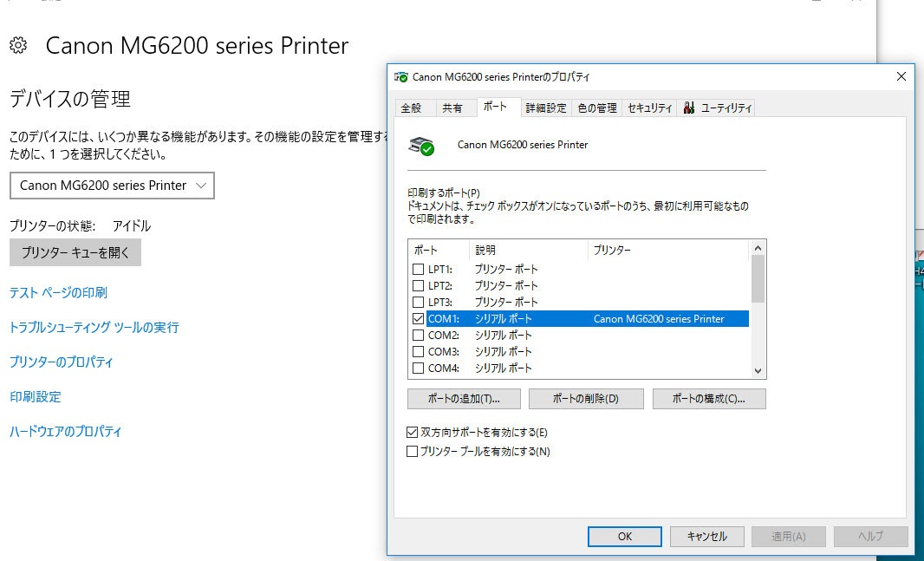Click the port list scrollbar up arrow

tap(758, 248)
